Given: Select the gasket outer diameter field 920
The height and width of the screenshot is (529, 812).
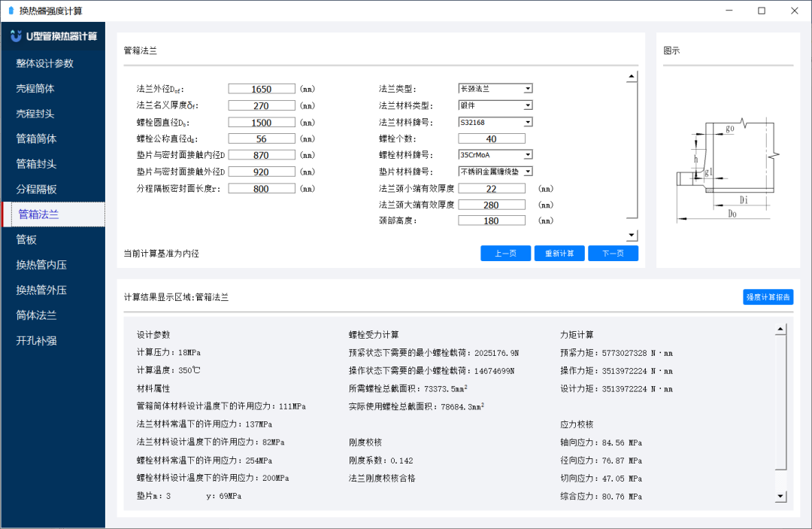Looking at the screenshot, I should click(x=262, y=172).
